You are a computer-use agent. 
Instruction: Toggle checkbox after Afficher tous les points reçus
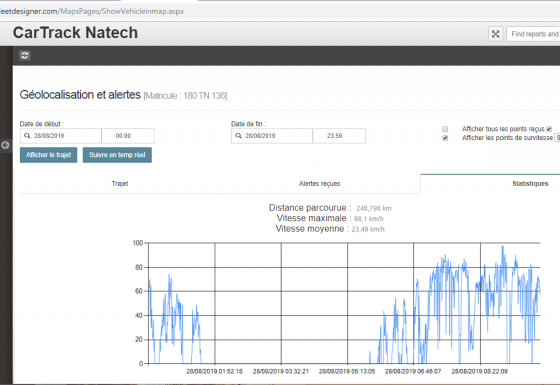(x=549, y=129)
